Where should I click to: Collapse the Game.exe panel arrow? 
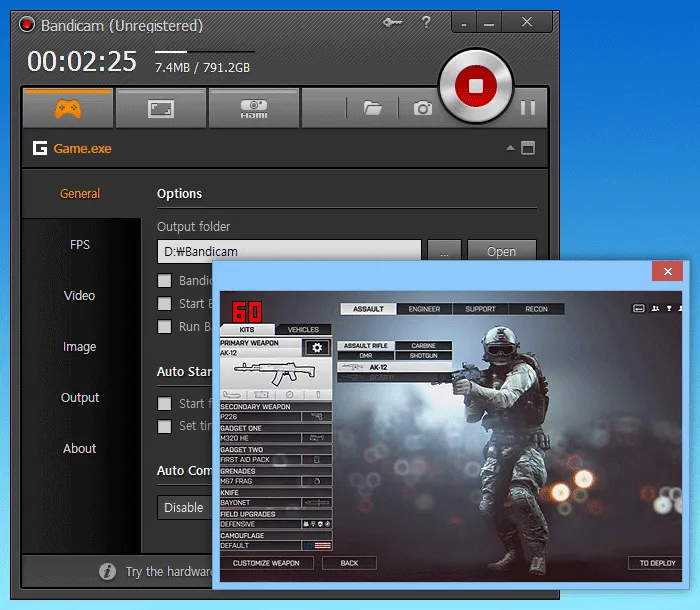click(510, 148)
